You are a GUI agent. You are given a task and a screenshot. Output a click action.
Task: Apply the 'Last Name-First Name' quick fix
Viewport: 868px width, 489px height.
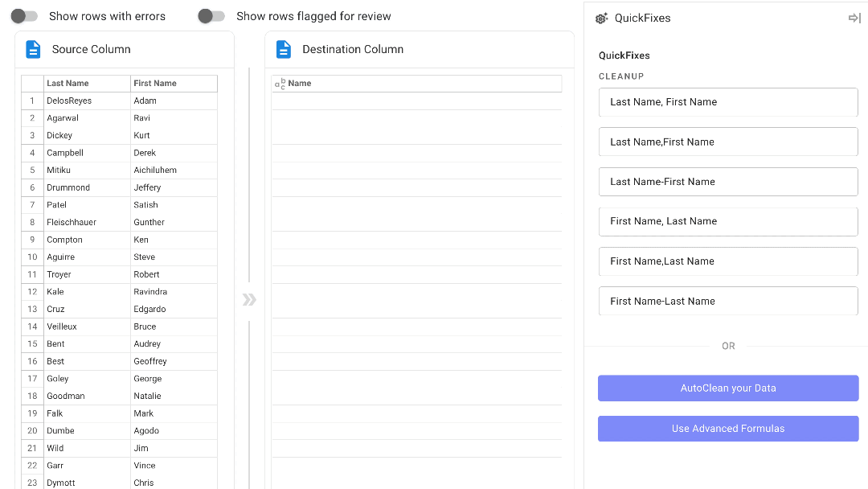pyautogui.click(x=728, y=182)
